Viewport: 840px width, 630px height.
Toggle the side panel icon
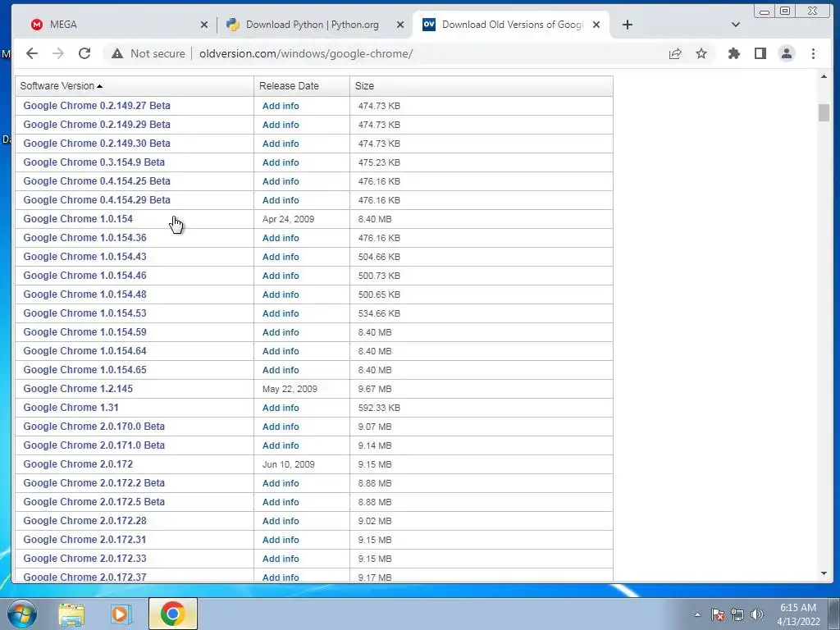(760, 53)
